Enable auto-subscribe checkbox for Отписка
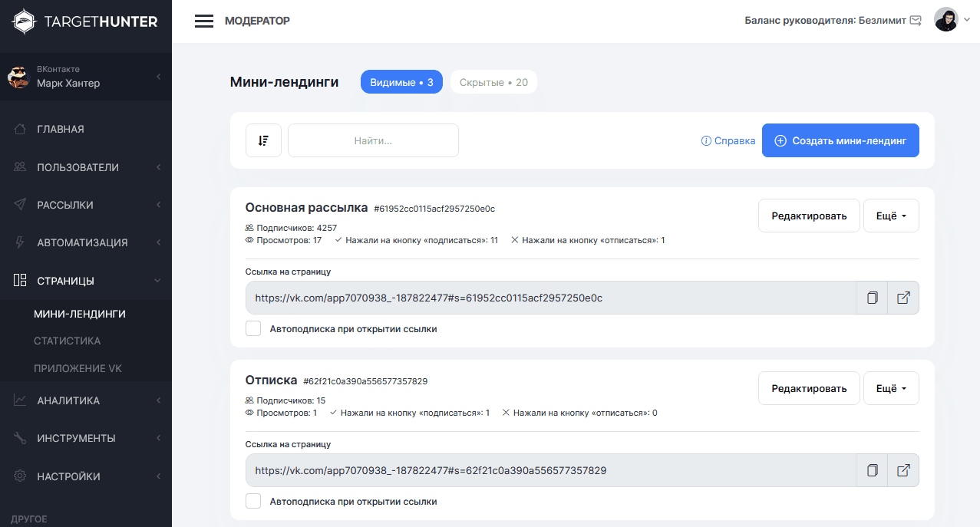The image size is (980, 527). (253, 502)
